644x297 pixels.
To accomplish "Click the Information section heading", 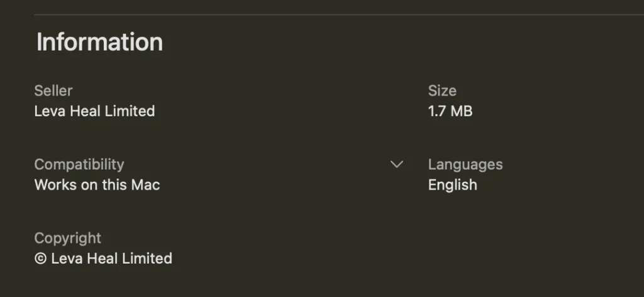I will (x=99, y=42).
